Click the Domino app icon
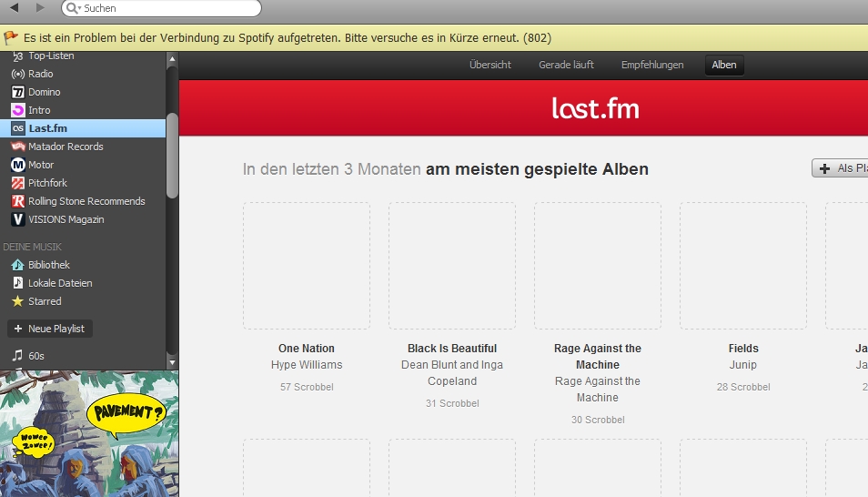Screen dimensions: 868x497 (17, 92)
